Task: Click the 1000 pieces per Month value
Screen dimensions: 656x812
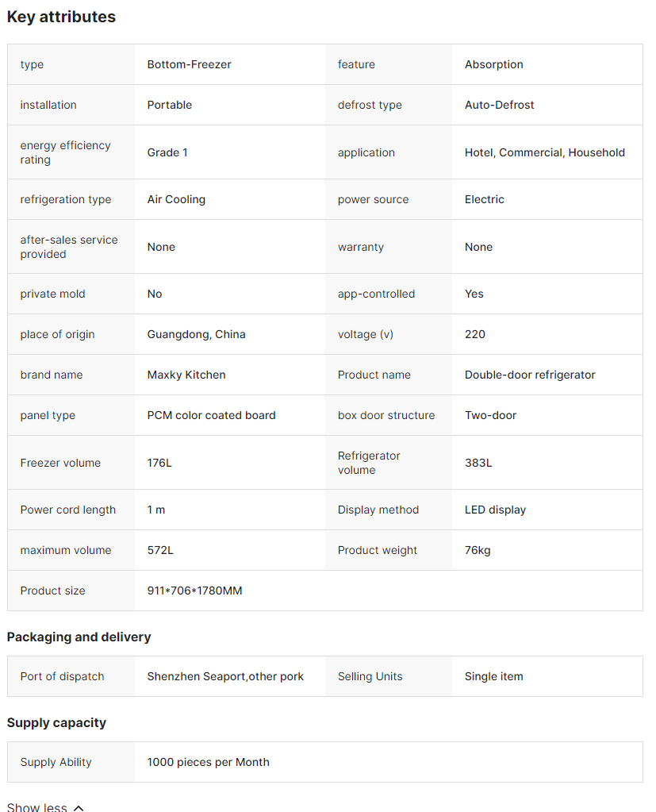Action: (x=208, y=762)
